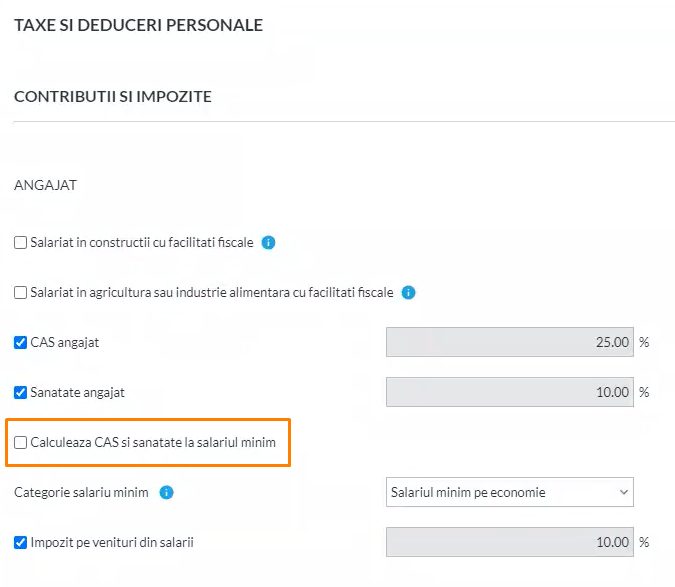Screen dimensions: 675x587
Task: Check Salariat in agricultura sau industrie alimentara
Action: 20,293
